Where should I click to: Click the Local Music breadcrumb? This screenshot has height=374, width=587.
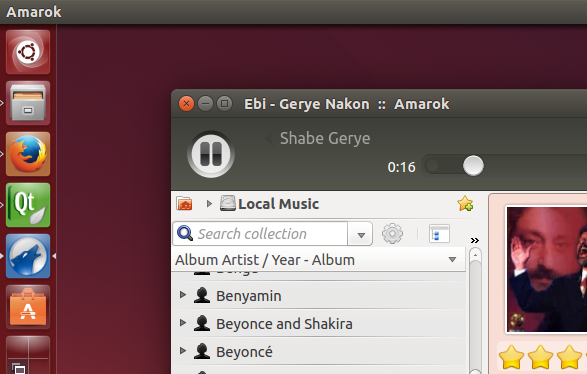click(278, 204)
